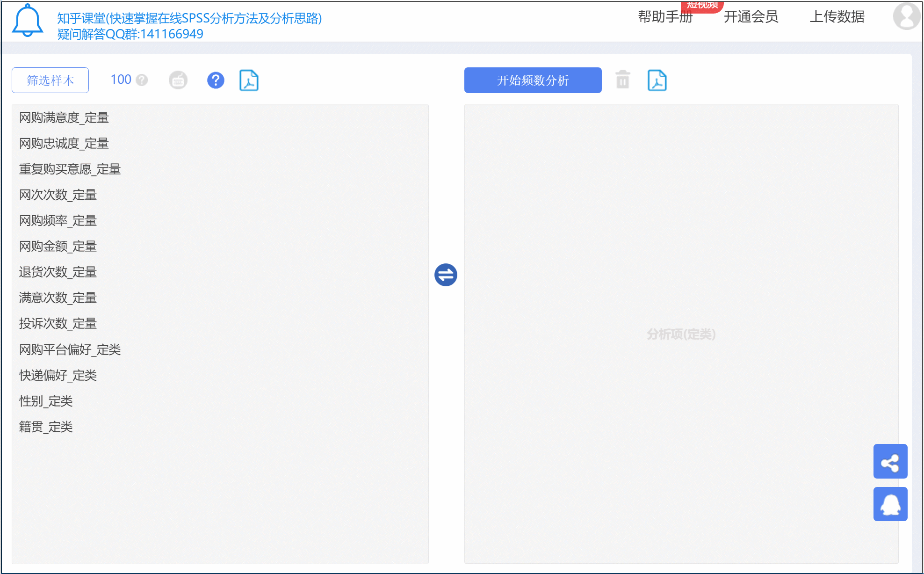Click the blue question mark help icon
This screenshot has width=924, height=574.
point(216,80)
